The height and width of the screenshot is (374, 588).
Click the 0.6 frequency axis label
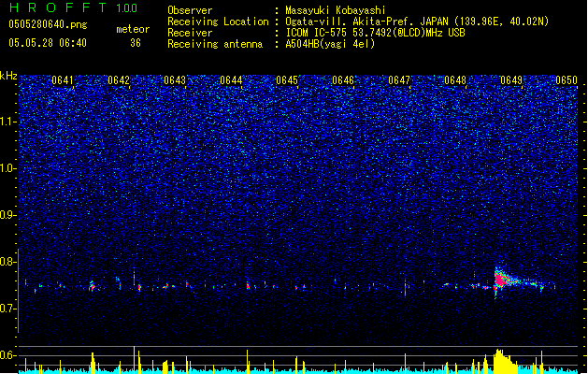pos(8,355)
